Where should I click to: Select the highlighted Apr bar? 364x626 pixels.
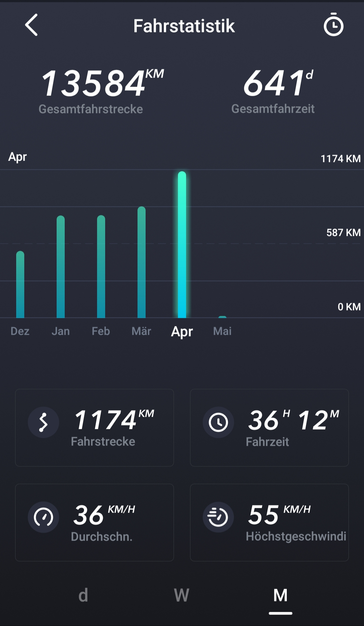182,245
